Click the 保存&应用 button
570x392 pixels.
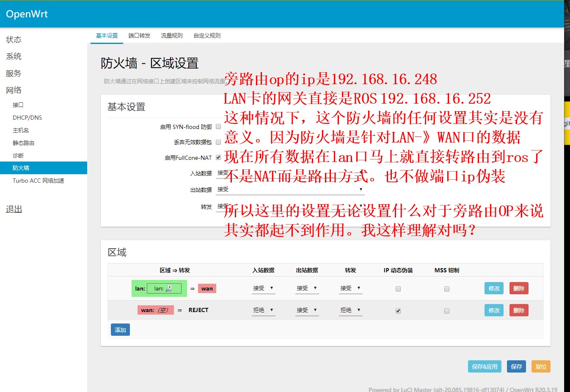(x=485, y=367)
